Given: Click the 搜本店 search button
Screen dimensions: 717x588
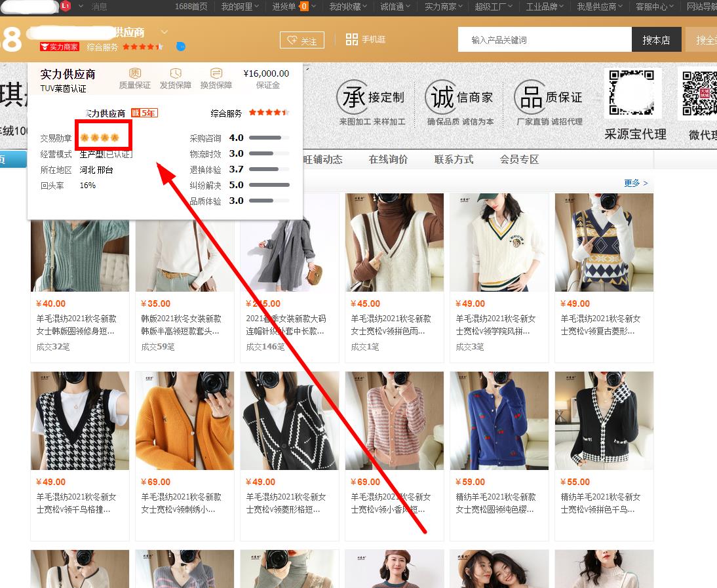Looking at the screenshot, I should click(656, 40).
